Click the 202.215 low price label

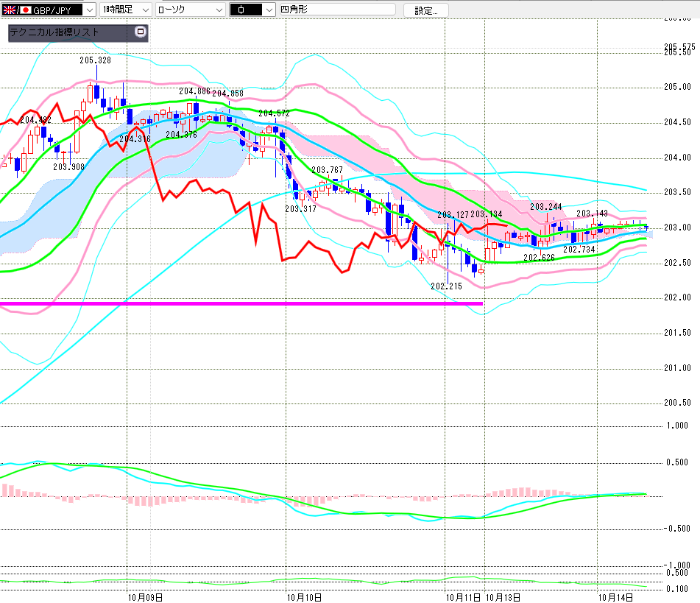[x=446, y=286]
